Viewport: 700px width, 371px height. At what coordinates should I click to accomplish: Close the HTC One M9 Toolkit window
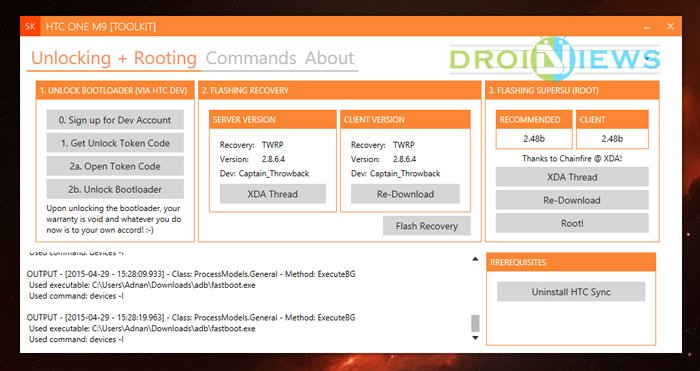(x=670, y=26)
